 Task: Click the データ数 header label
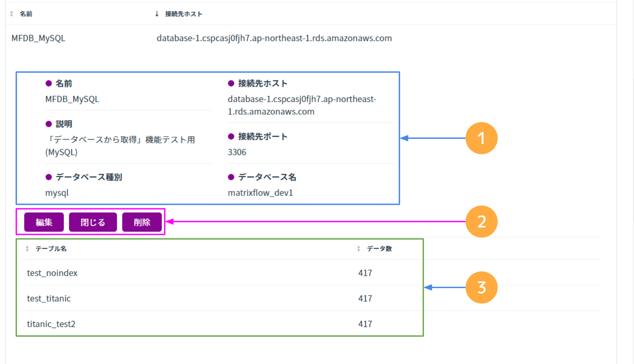click(379, 249)
